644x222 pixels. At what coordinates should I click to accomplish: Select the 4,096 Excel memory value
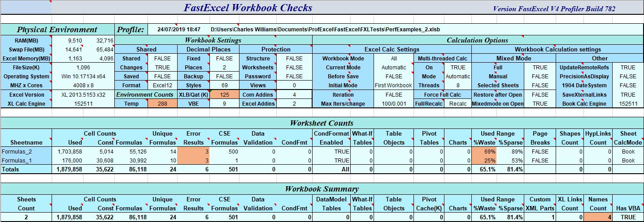(x=106, y=58)
